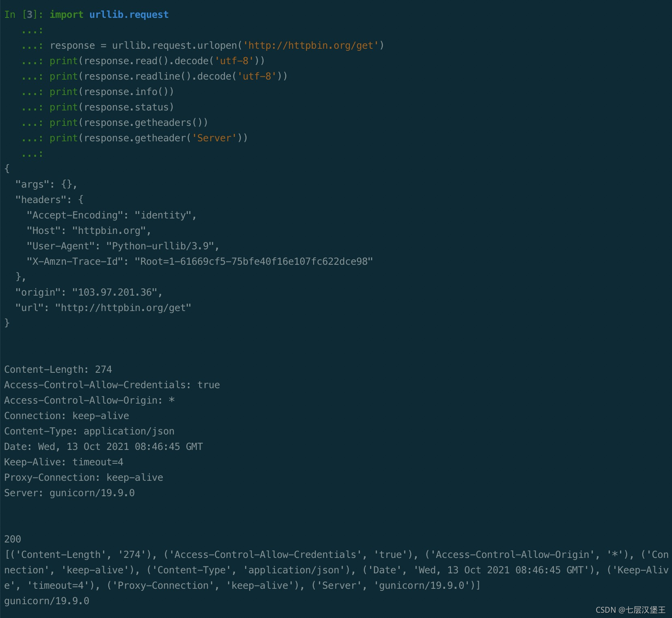Click the print(response.getheaders()) line
The height and width of the screenshot is (618, 672).
[x=129, y=123]
